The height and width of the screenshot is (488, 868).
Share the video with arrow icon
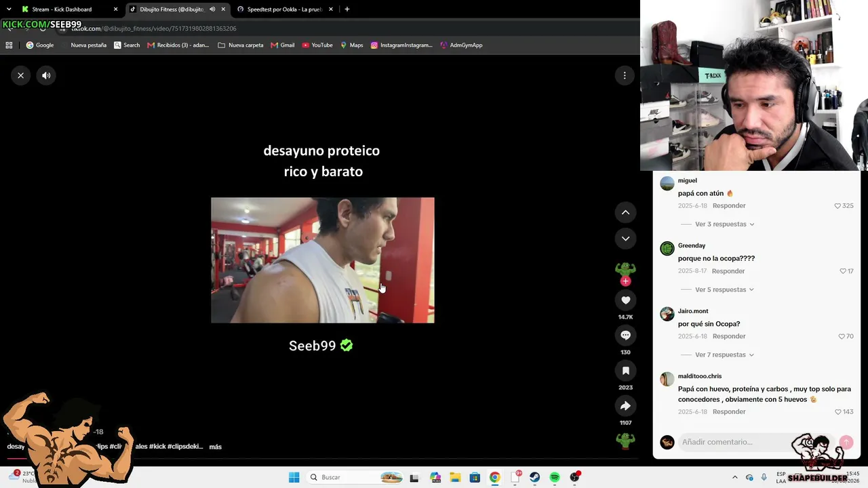pos(625,406)
